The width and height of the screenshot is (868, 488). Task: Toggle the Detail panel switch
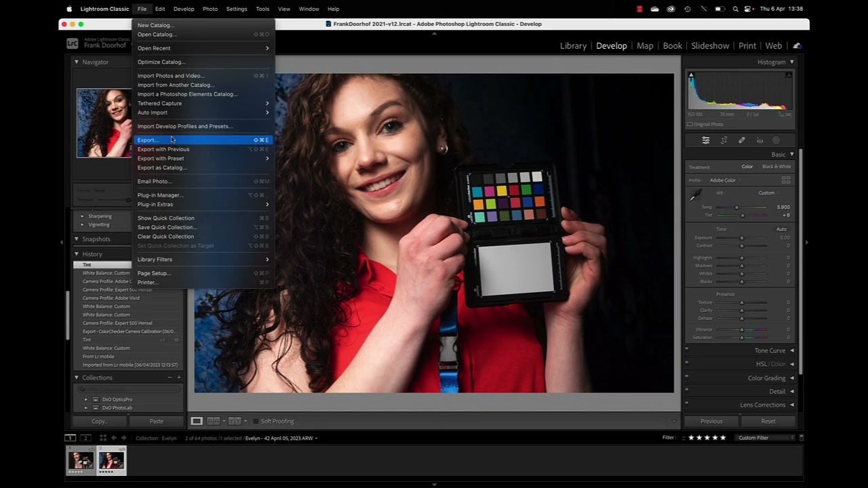686,391
